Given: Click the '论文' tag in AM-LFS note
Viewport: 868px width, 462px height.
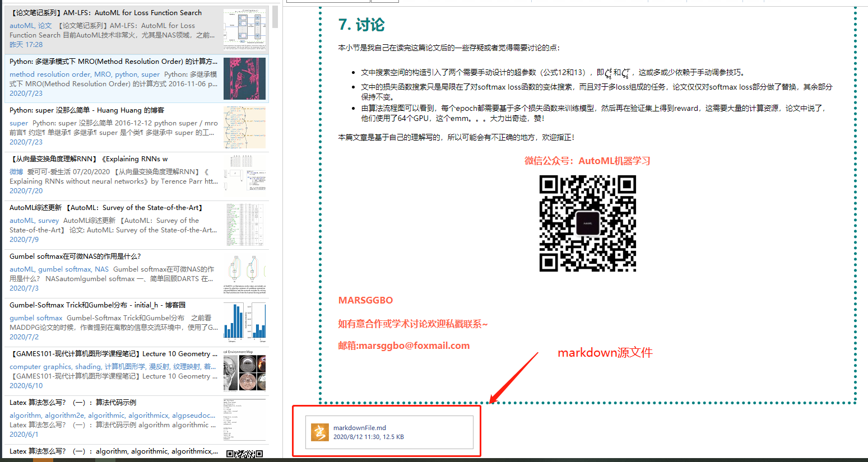Looking at the screenshot, I should click(45, 26).
